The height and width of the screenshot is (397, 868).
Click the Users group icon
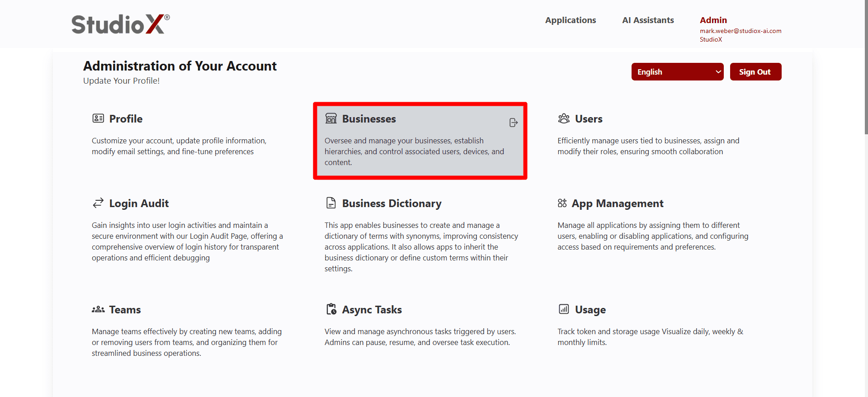564,118
